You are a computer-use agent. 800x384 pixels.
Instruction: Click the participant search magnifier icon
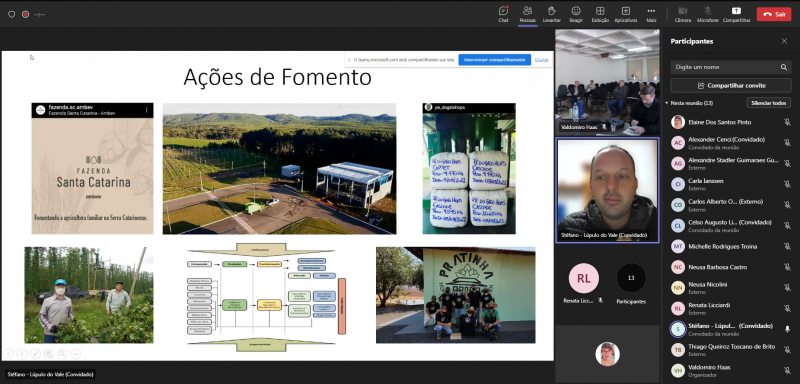tap(783, 67)
